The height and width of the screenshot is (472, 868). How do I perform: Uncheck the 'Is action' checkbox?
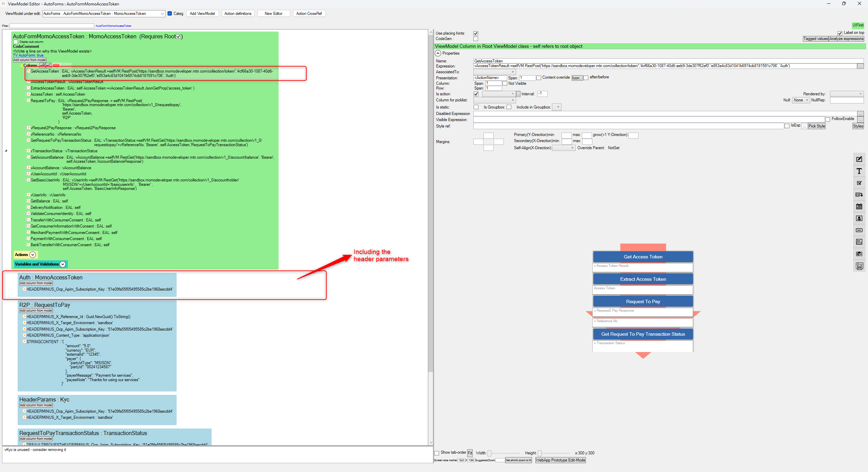pyautogui.click(x=476, y=94)
